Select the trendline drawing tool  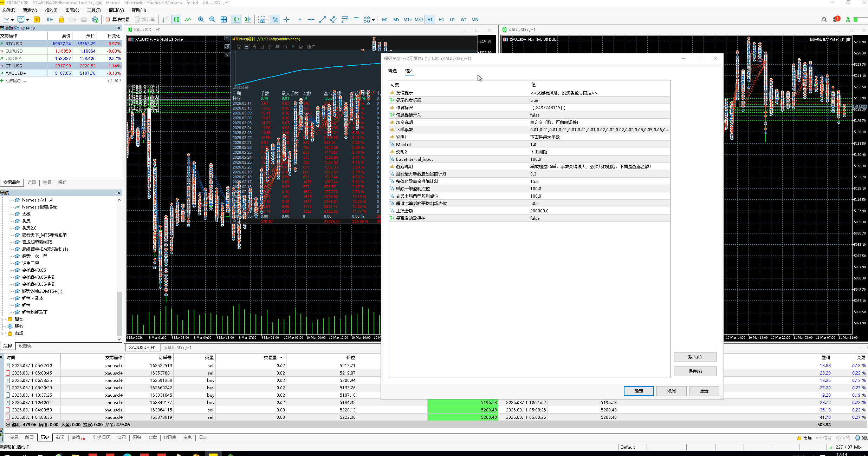[x=322, y=20]
